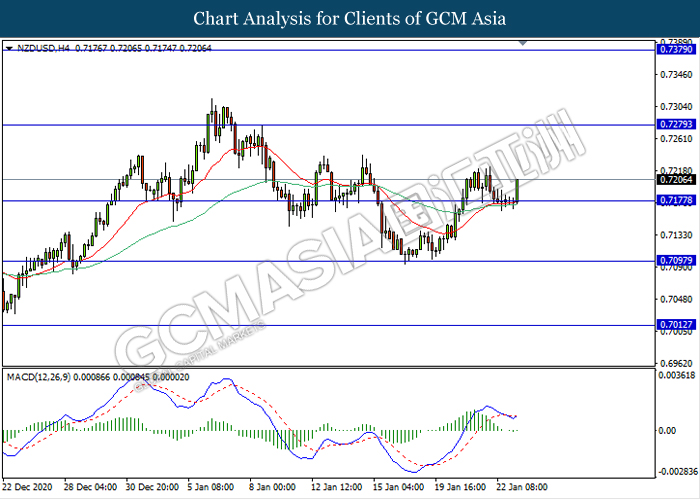Click the 0.70480 price scale value
Image resolution: width=700 pixels, height=500 pixels.
pos(677,299)
